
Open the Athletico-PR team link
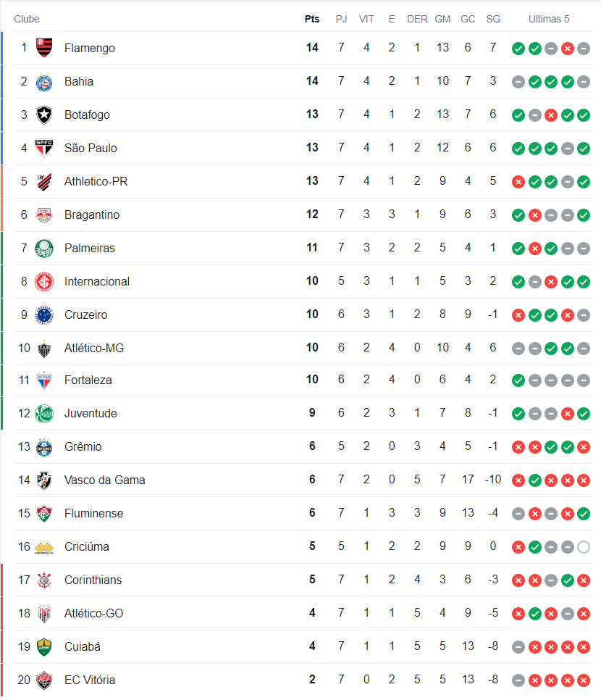pos(96,181)
